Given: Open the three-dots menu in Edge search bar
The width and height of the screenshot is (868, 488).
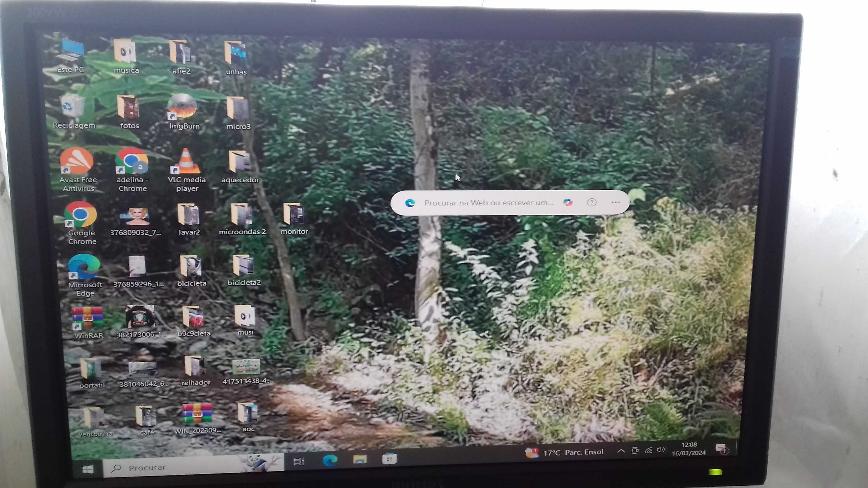Looking at the screenshot, I should pos(615,202).
